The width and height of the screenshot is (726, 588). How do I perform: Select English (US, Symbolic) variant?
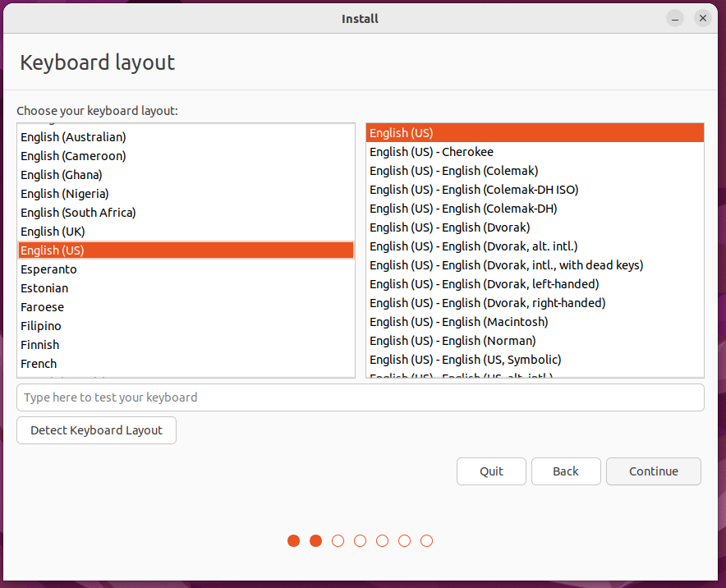click(465, 360)
